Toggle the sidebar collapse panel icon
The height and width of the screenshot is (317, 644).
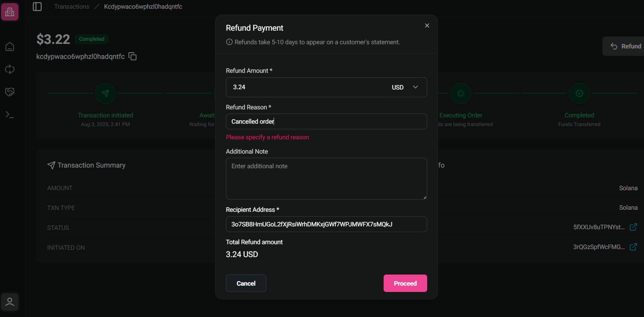(37, 6)
